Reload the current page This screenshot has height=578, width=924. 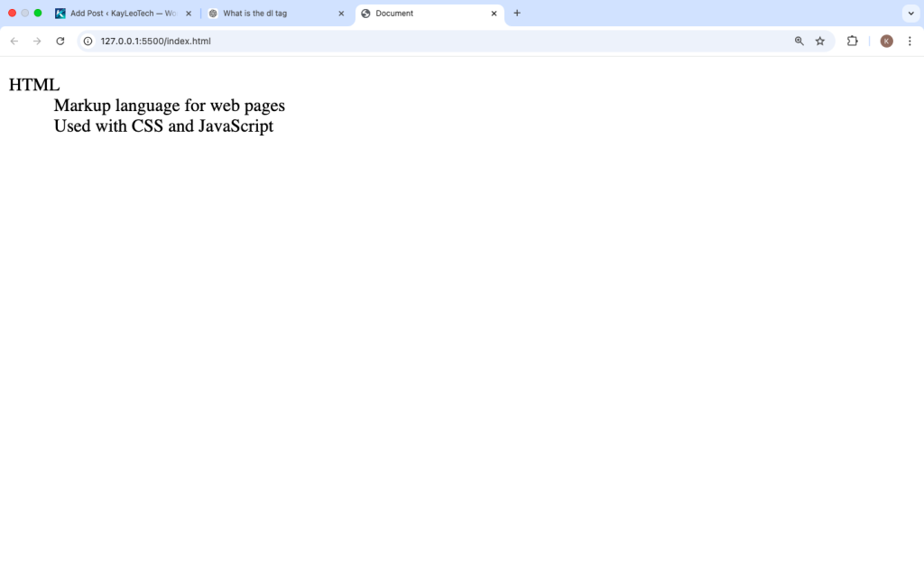60,41
